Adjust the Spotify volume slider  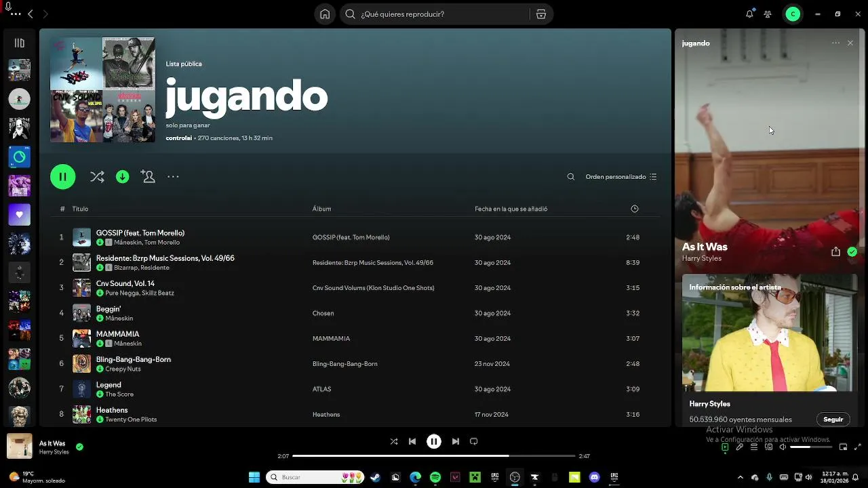[810, 447]
